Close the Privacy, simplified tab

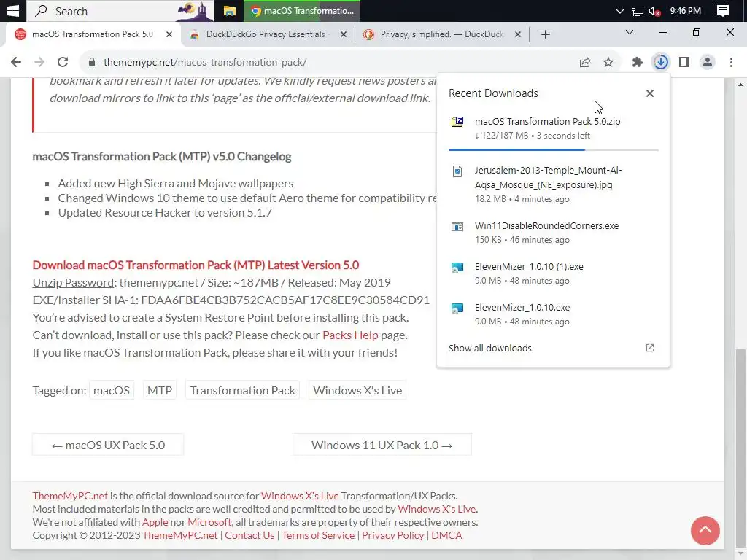tap(518, 34)
